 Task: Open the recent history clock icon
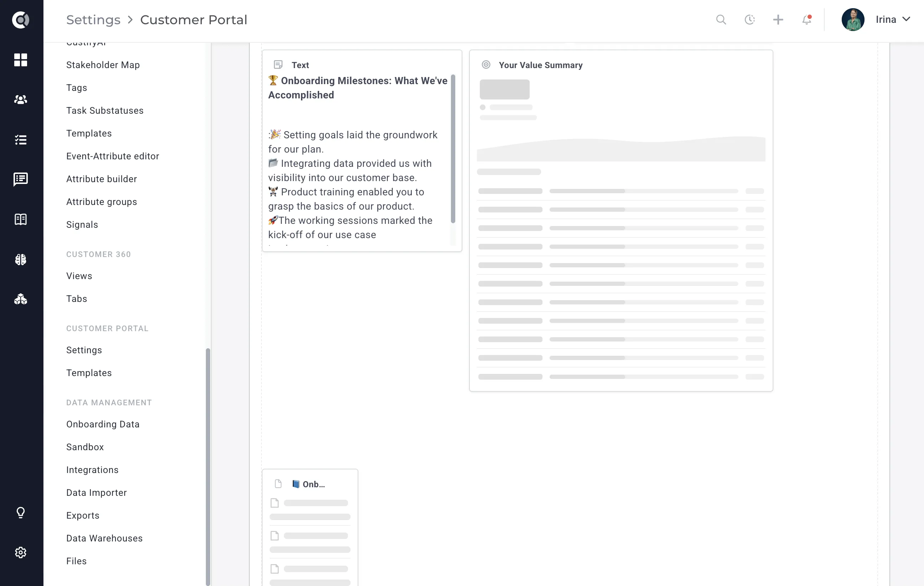(750, 20)
